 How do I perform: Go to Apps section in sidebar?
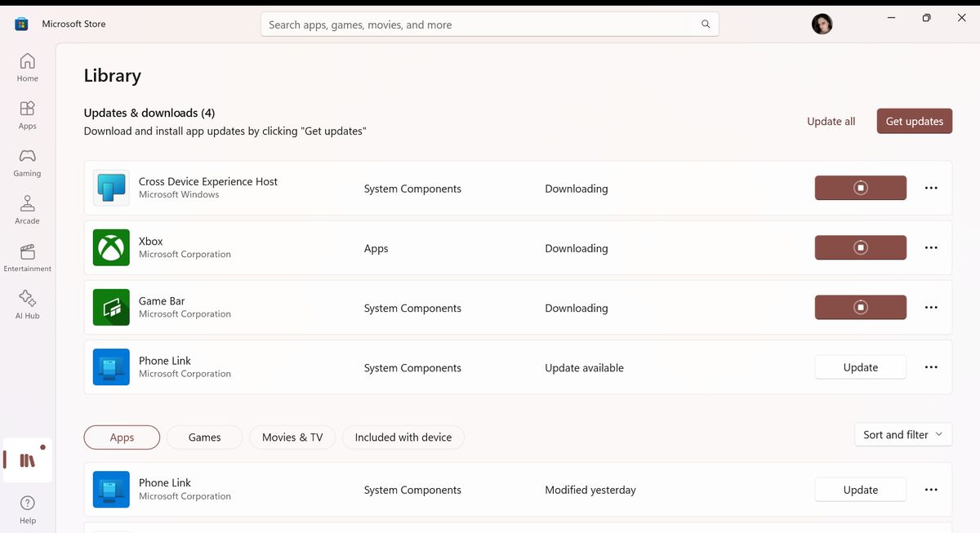click(x=27, y=115)
